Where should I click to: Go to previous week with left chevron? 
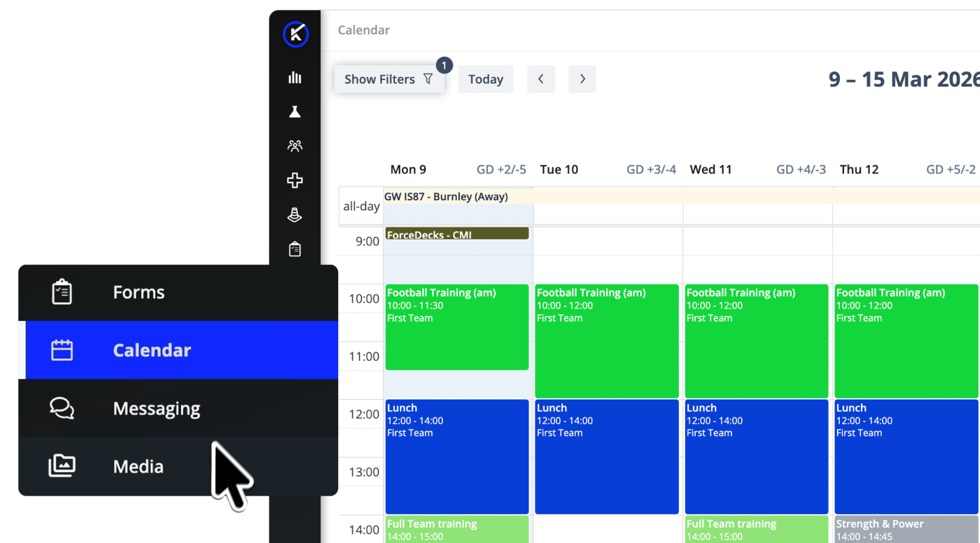point(541,79)
